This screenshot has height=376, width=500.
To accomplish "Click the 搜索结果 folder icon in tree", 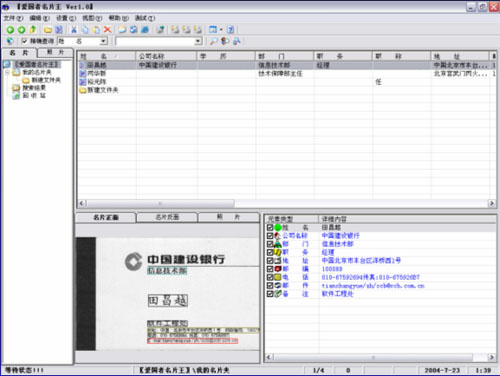I will (16, 88).
